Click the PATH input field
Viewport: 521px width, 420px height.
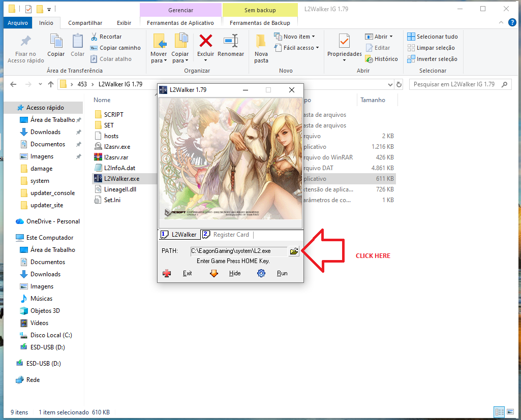click(x=238, y=251)
